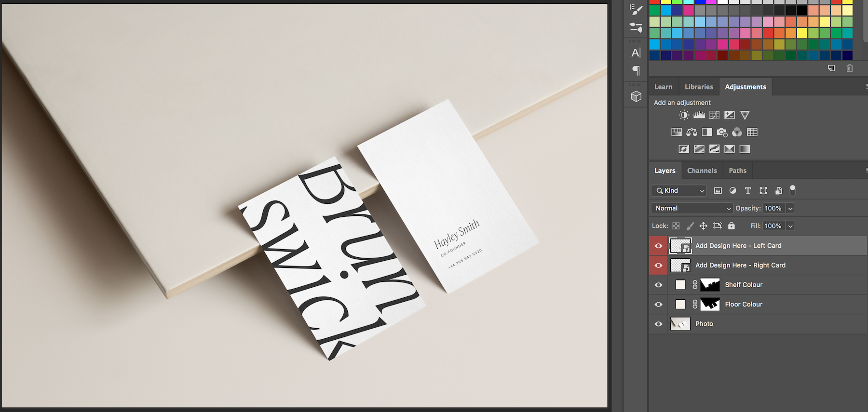
Task: Turn off layer filtering switch
Action: coord(792,190)
